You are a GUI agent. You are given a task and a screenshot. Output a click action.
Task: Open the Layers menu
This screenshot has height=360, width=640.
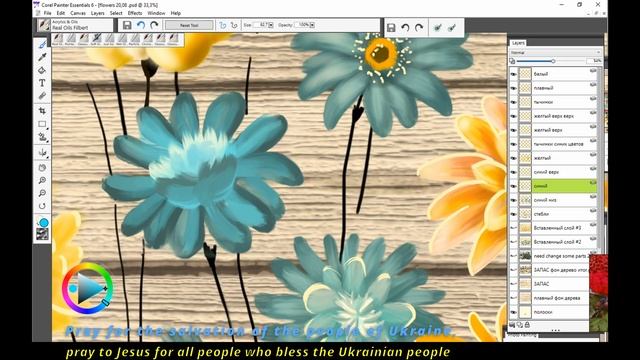[x=98, y=13]
